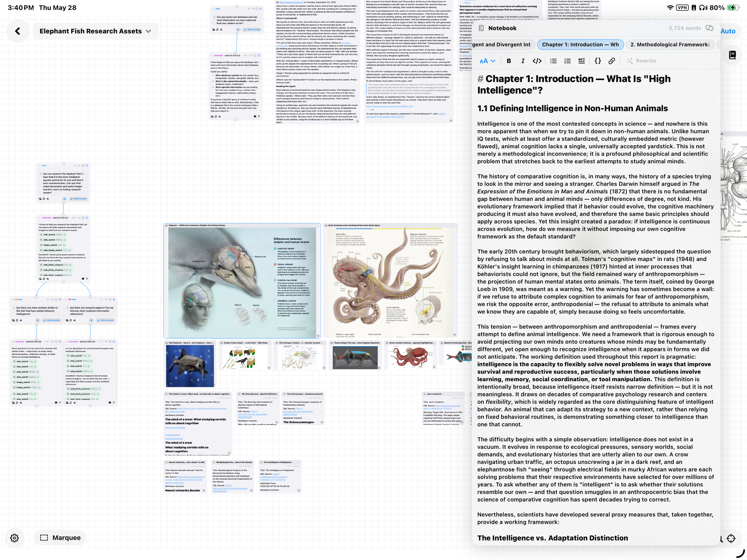Toggle the notebook book button on canvas edge

click(x=732, y=55)
